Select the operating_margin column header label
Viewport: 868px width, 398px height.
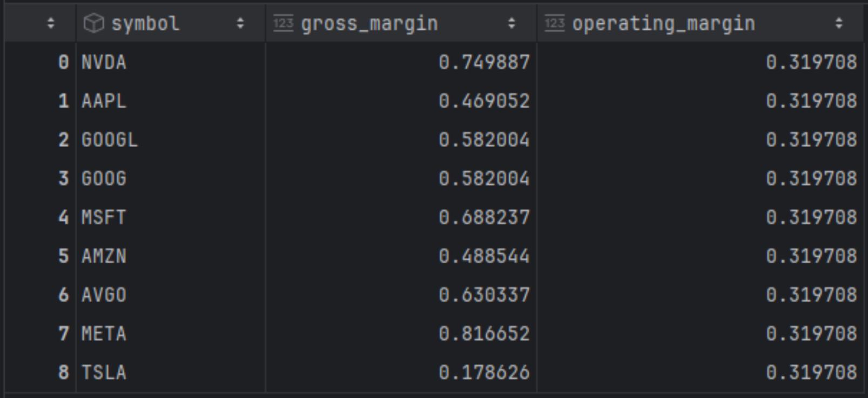663,23
